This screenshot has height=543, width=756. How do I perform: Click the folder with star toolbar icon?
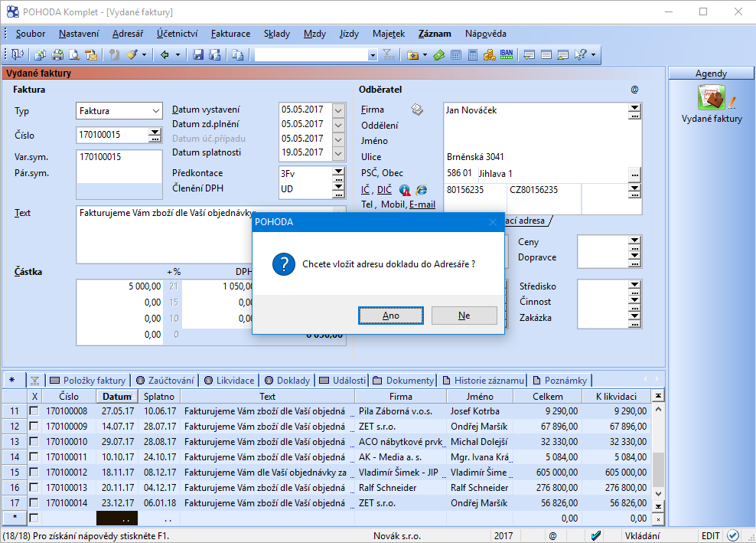click(412, 55)
